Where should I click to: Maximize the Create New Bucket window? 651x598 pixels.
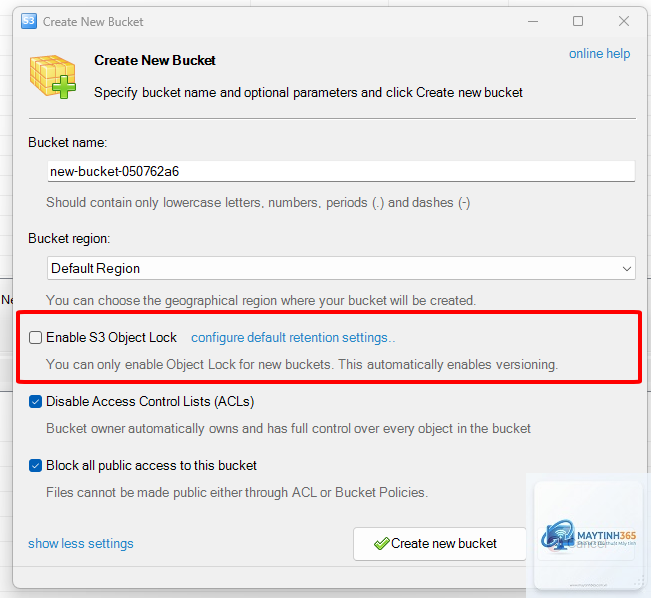pyautogui.click(x=578, y=21)
